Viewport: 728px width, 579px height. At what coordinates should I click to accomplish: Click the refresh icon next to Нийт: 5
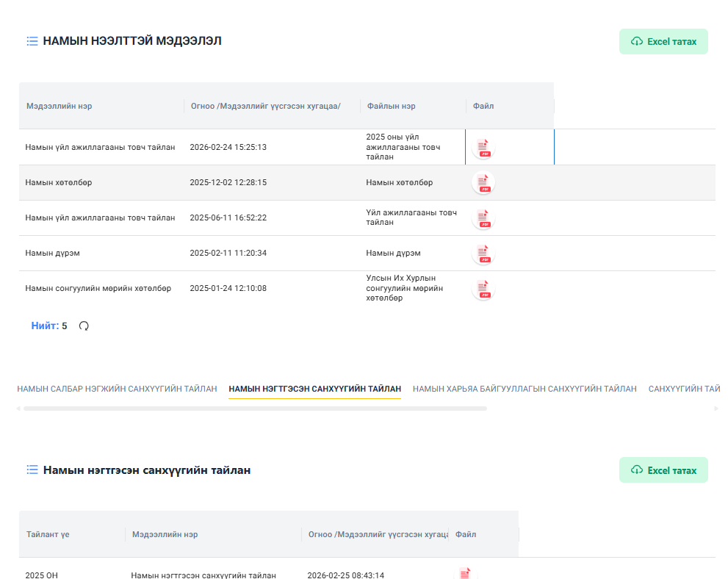(x=84, y=326)
